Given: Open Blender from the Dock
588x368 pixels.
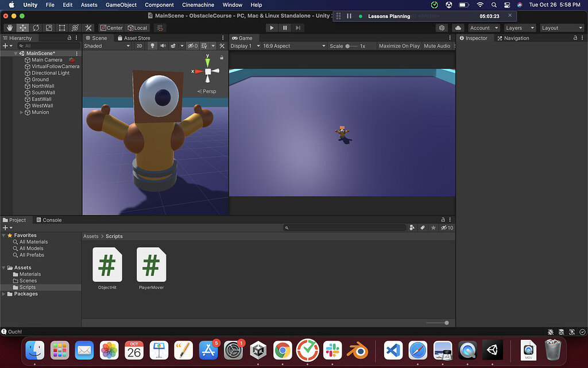Looking at the screenshot, I should click(x=357, y=350).
